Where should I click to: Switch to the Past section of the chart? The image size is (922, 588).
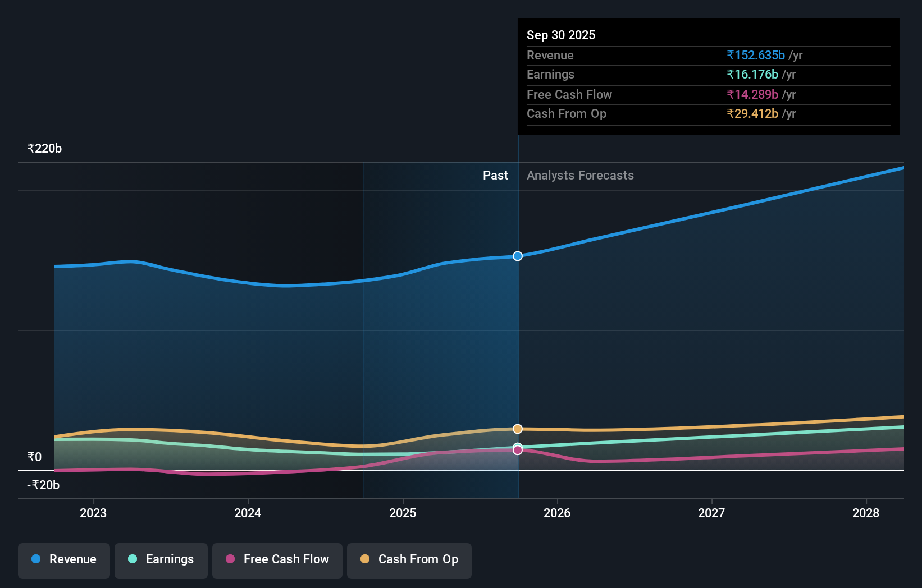point(495,175)
